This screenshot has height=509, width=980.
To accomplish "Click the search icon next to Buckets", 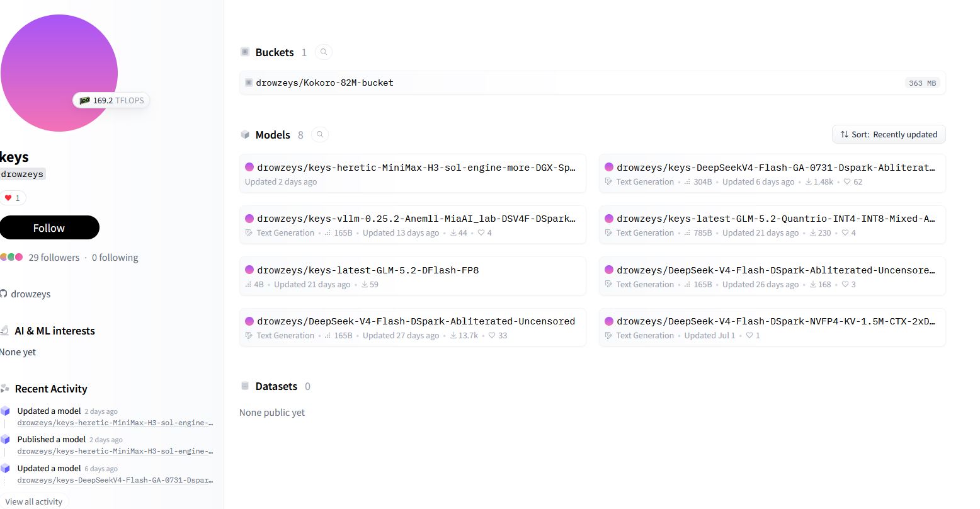I will point(324,52).
